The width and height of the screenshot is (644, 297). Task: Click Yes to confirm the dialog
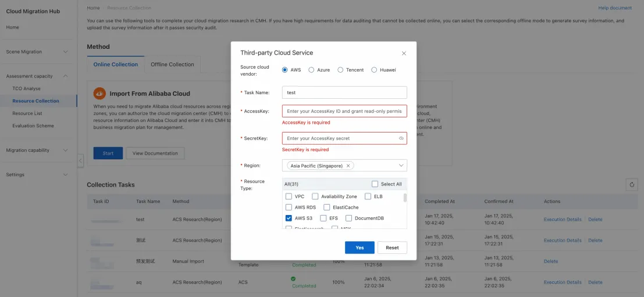point(360,248)
